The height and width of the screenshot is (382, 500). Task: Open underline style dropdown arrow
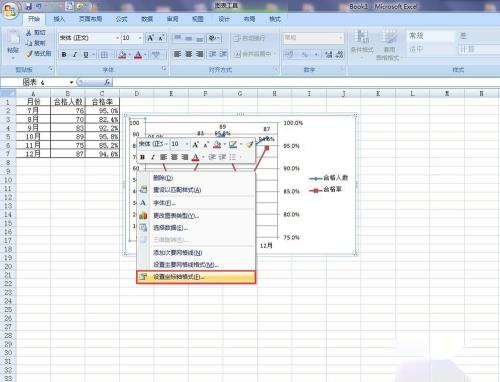point(93,54)
